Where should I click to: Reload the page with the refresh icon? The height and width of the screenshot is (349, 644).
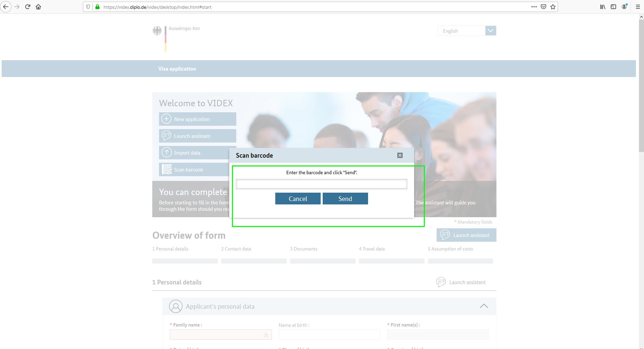(28, 7)
